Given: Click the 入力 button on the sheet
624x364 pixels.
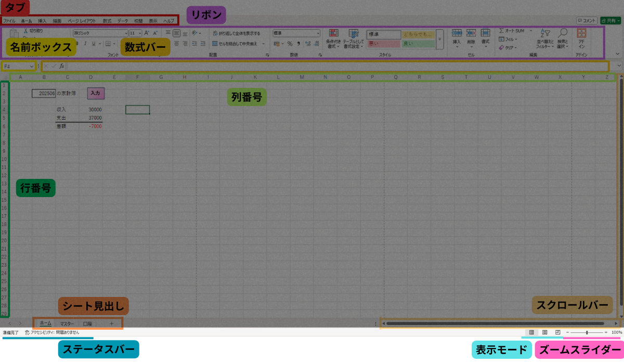Looking at the screenshot, I should click(95, 93).
